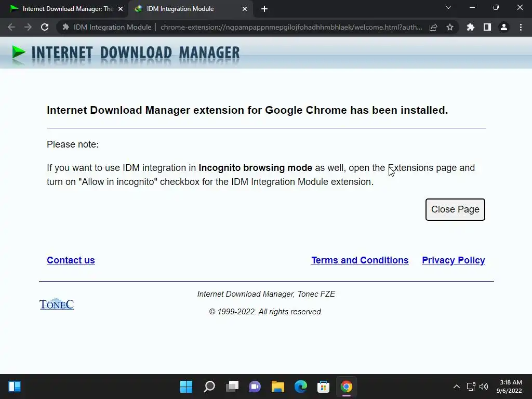This screenshot has height=399, width=532.
Task: Open Chrome's three-dot menu
Action: coord(521,27)
